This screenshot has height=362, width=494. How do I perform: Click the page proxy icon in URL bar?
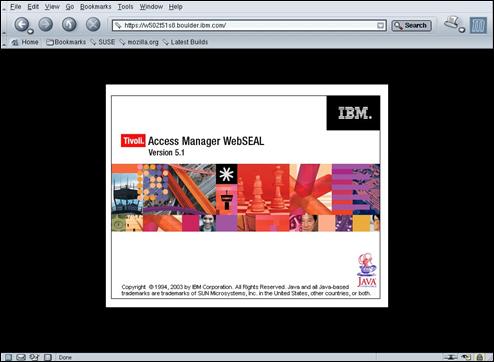[118, 25]
